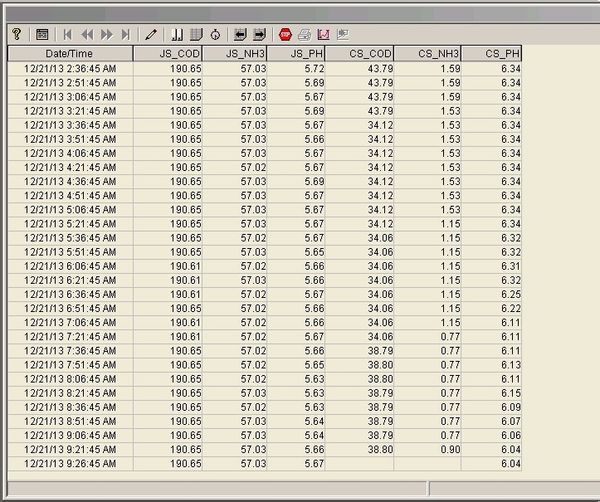Open the stopwatch time selection icon
Image resolution: width=600 pixels, height=502 pixels.
coord(215,35)
